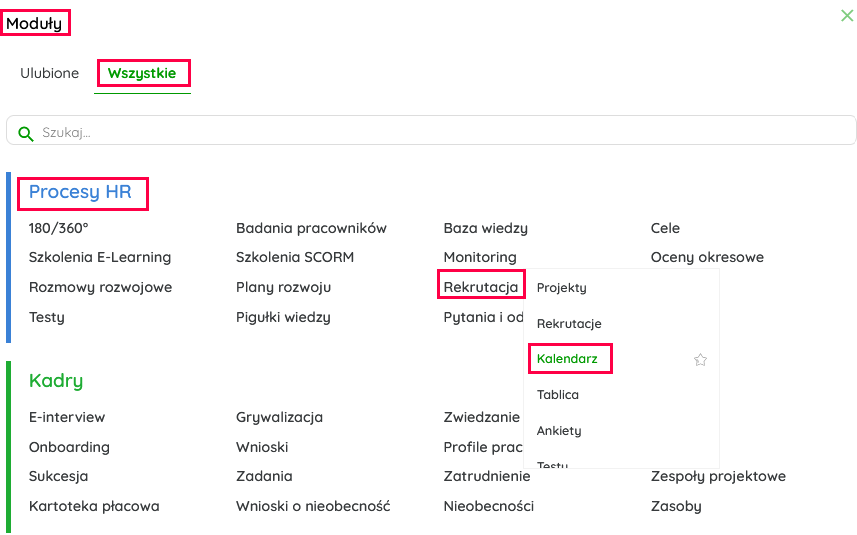Open the Grywalizacja module

[x=279, y=417]
